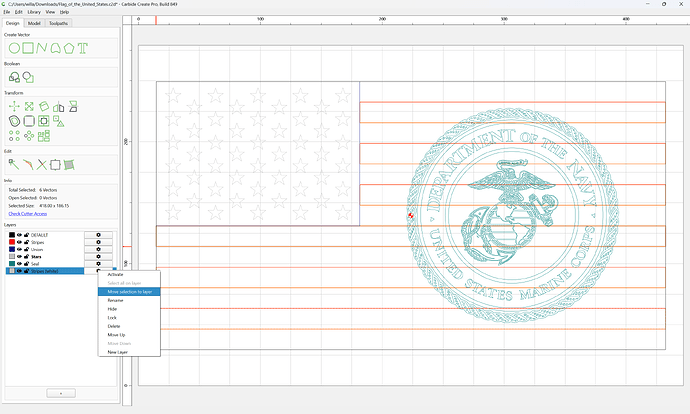This screenshot has width=690, height=414.
Task: Choose Move Up in the context menu
Action: coord(129,335)
